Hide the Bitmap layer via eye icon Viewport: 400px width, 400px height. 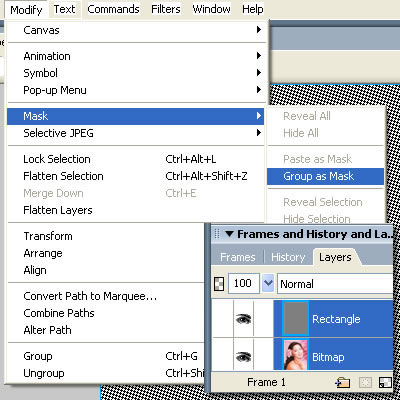click(243, 357)
